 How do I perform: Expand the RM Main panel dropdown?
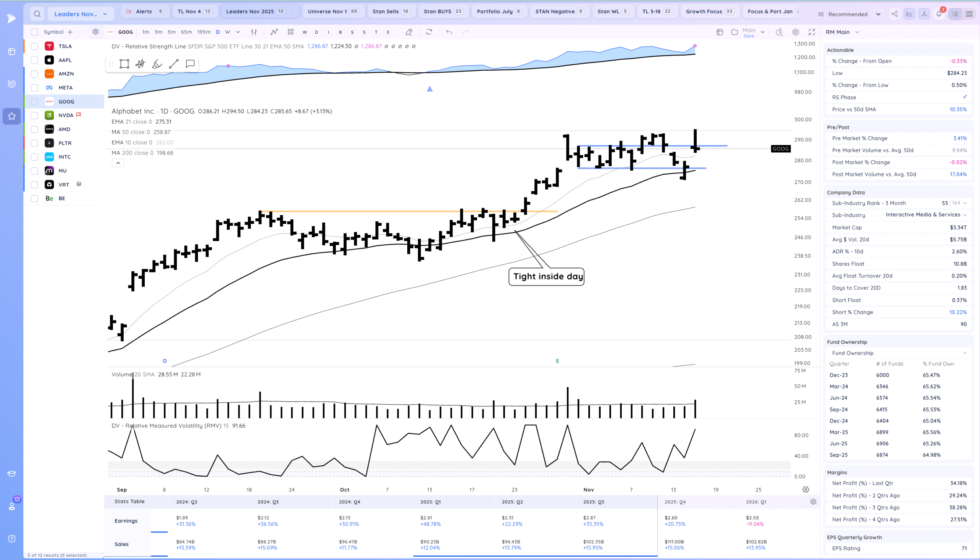click(x=857, y=32)
